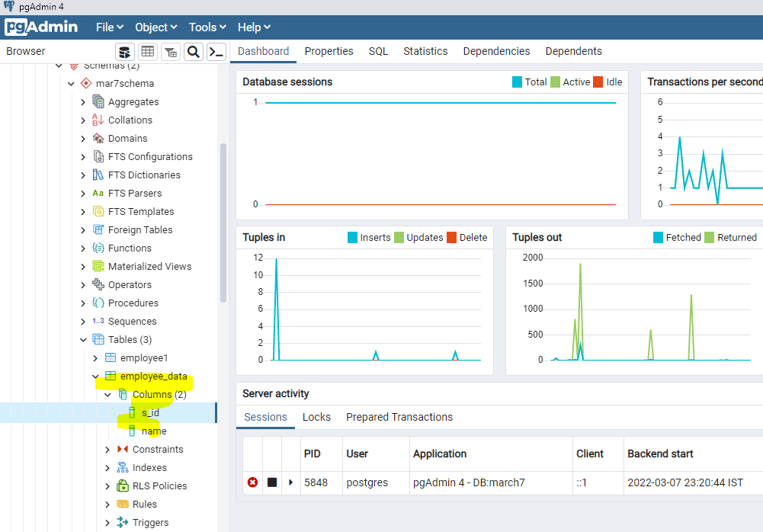This screenshot has height=532, width=763.
Task: Open the Query Tool from Browser toolbar
Action: tap(124, 52)
